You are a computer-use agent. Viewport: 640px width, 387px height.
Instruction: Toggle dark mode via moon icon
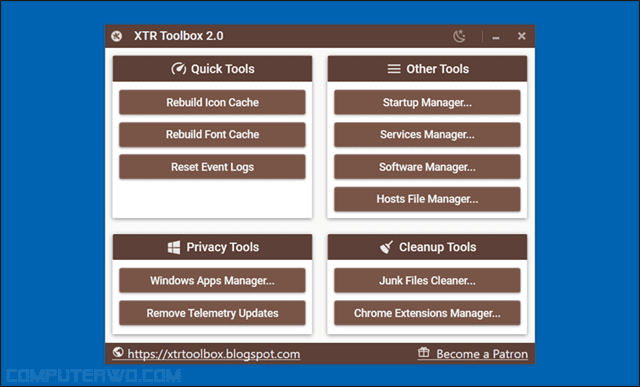459,36
